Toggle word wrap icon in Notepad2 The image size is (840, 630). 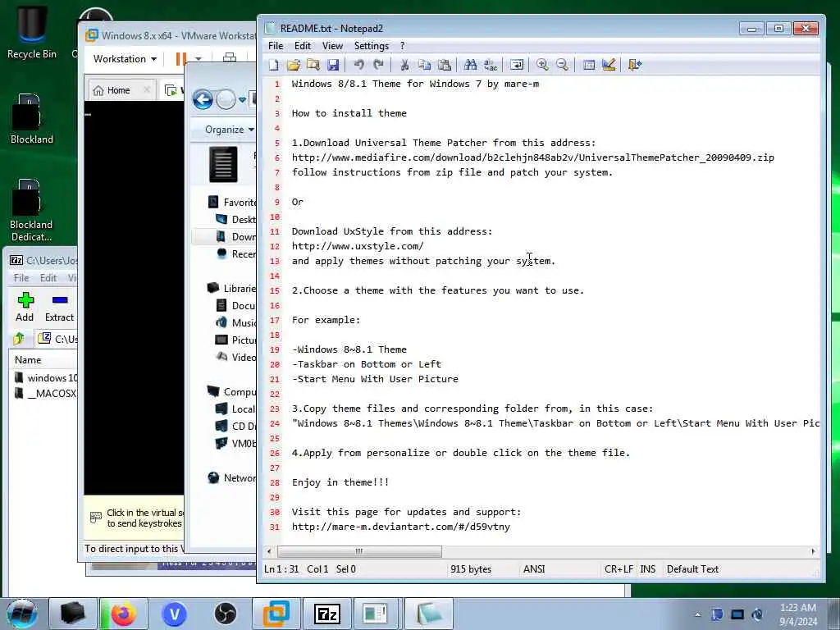point(517,65)
